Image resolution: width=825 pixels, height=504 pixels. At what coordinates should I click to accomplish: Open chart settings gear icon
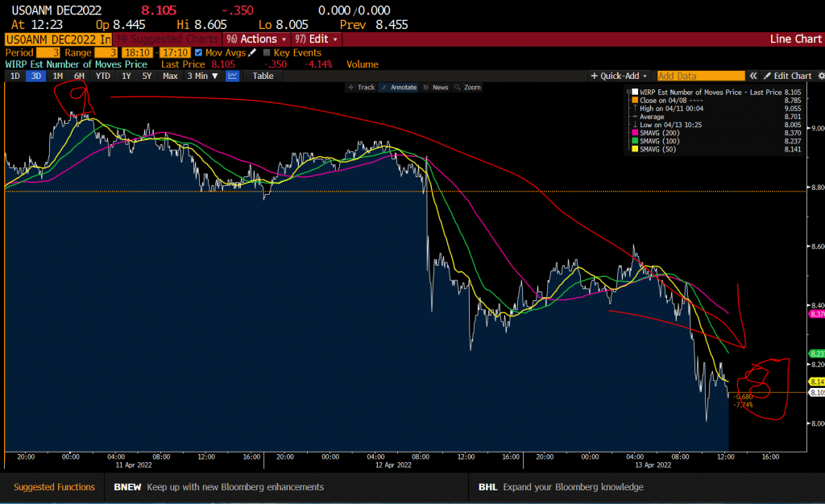point(821,76)
